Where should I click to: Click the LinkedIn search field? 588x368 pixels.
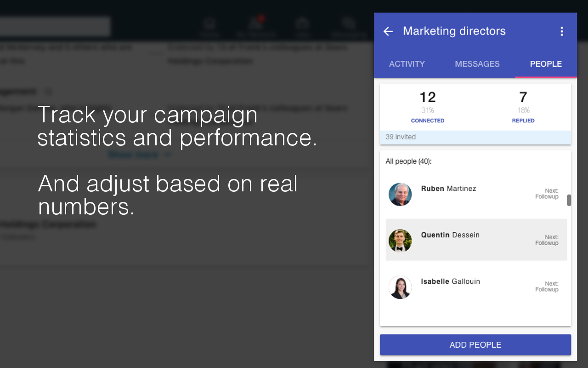tap(55, 27)
